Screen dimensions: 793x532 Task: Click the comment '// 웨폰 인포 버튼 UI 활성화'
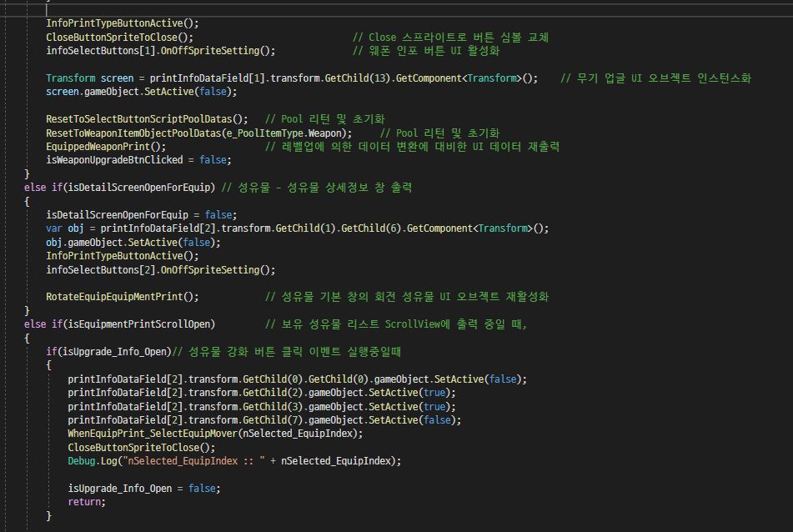(x=426, y=51)
